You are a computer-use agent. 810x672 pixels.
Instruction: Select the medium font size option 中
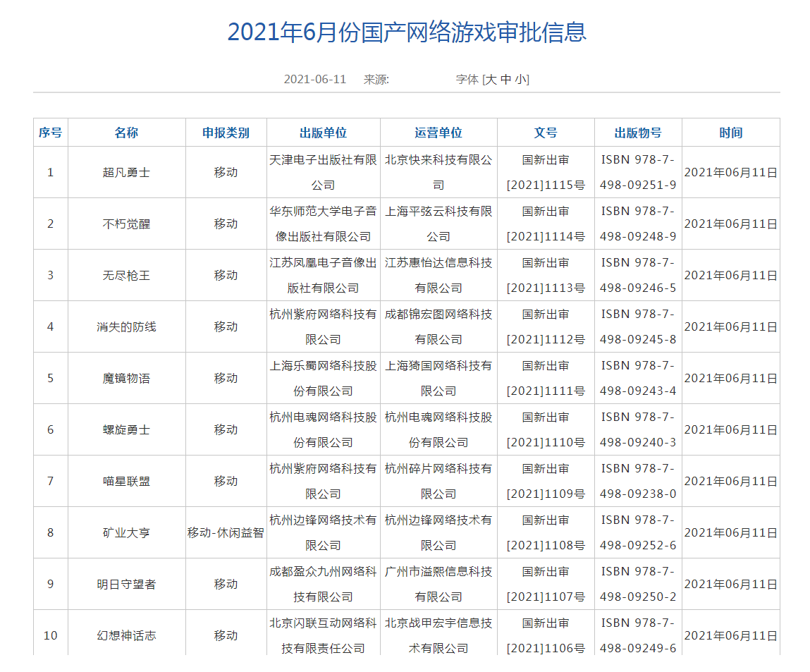tap(505, 80)
